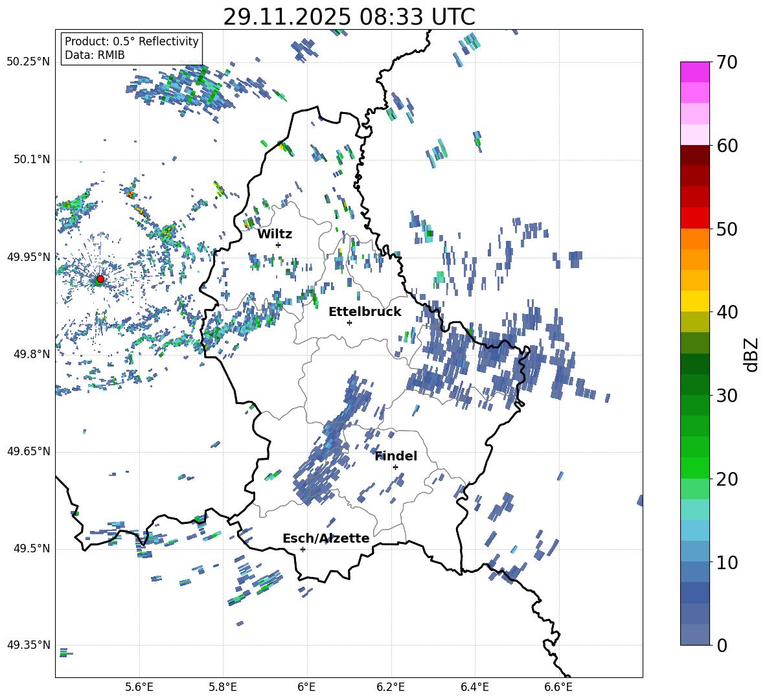Select the Esch/Alzette station cross marker
Screen dimensions: 767x700
click(303, 549)
